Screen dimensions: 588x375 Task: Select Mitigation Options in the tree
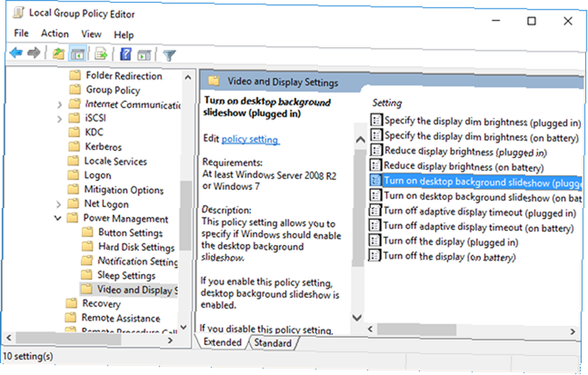[x=123, y=190]
